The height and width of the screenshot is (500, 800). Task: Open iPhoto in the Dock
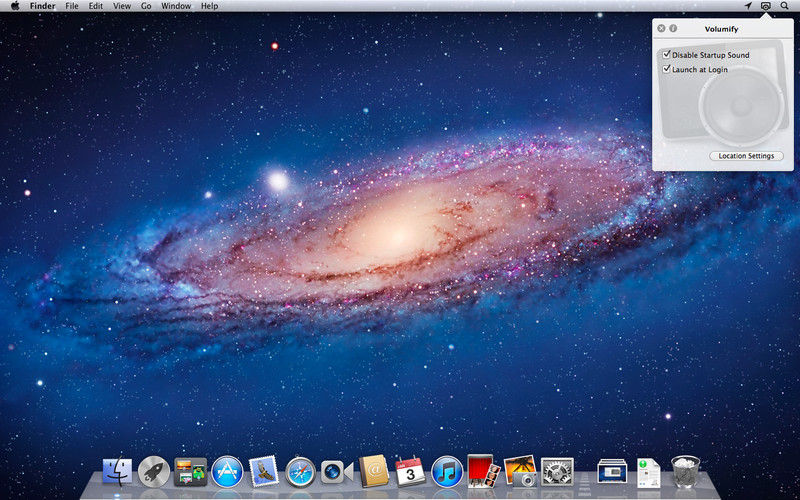click(x=520, y=471)
